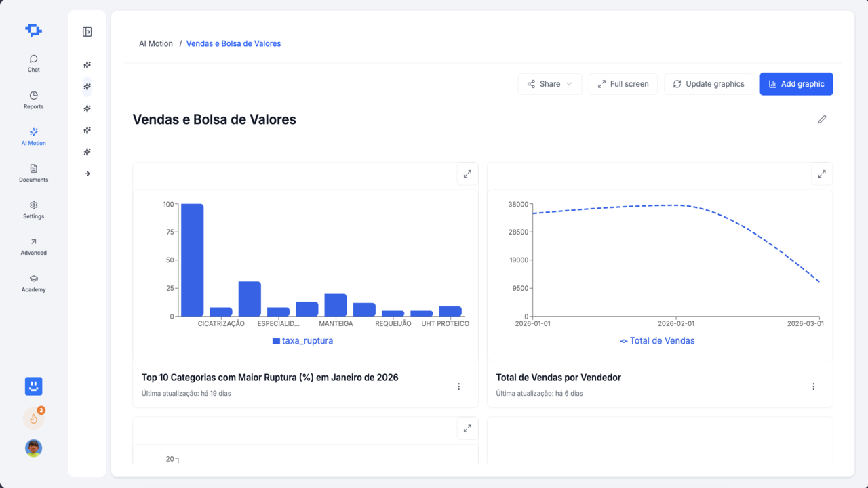
Task: Edit dashboard title with the pencil icon
Action: (822, 119)
